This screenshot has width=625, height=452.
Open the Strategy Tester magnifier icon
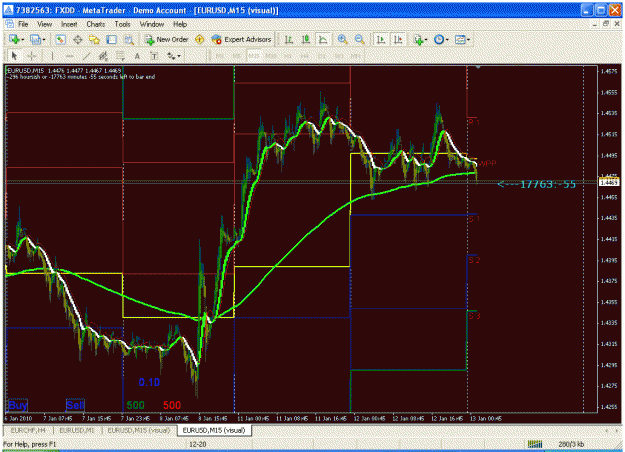128,39
